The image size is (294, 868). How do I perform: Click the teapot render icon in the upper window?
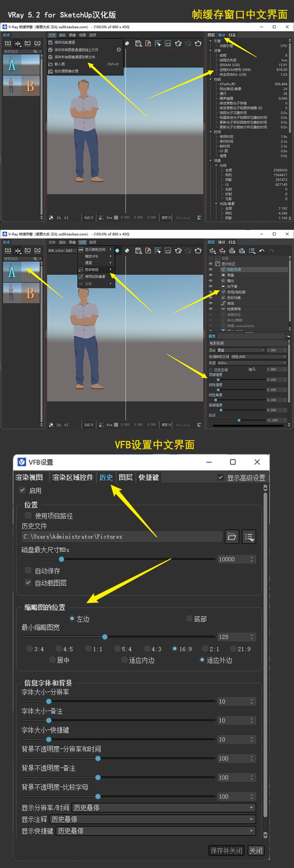pyautogui.click(x=198, y=44)
